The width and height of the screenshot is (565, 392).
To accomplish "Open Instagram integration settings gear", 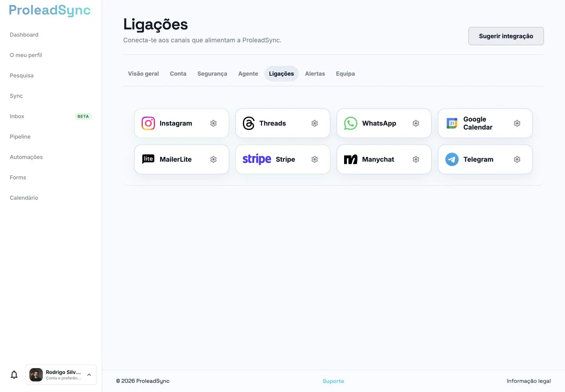I will (x=213, y=123).
